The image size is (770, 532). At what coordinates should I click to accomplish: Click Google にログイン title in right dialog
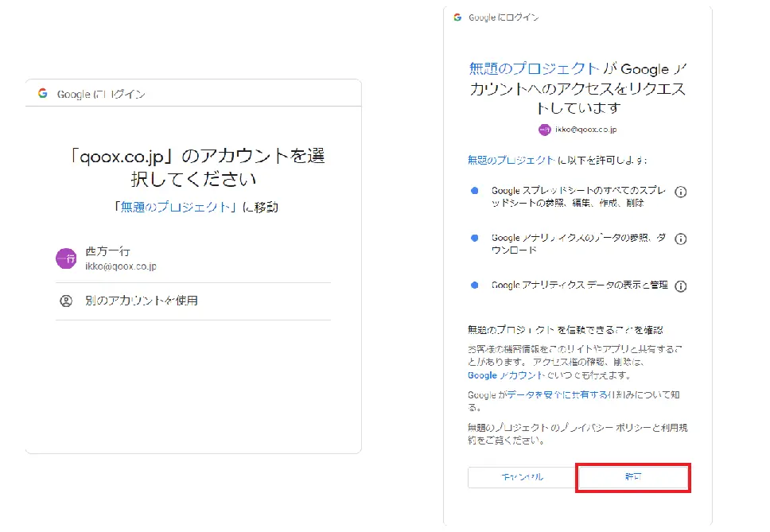(504, 17)
